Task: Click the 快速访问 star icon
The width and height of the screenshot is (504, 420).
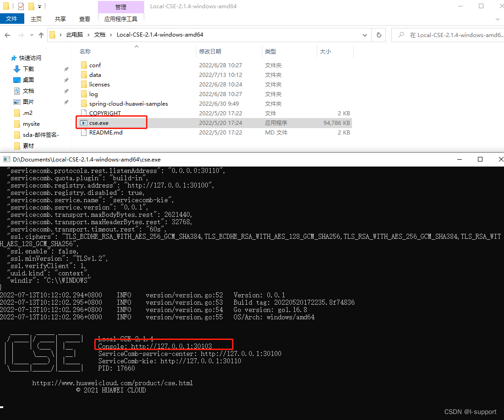Action: tap(13, 58)
